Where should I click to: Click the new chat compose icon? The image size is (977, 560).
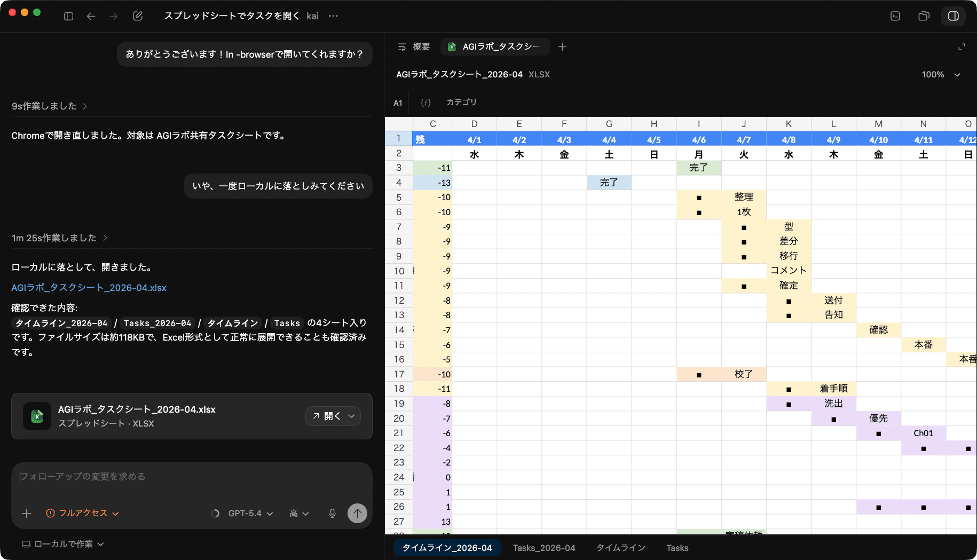138,16
